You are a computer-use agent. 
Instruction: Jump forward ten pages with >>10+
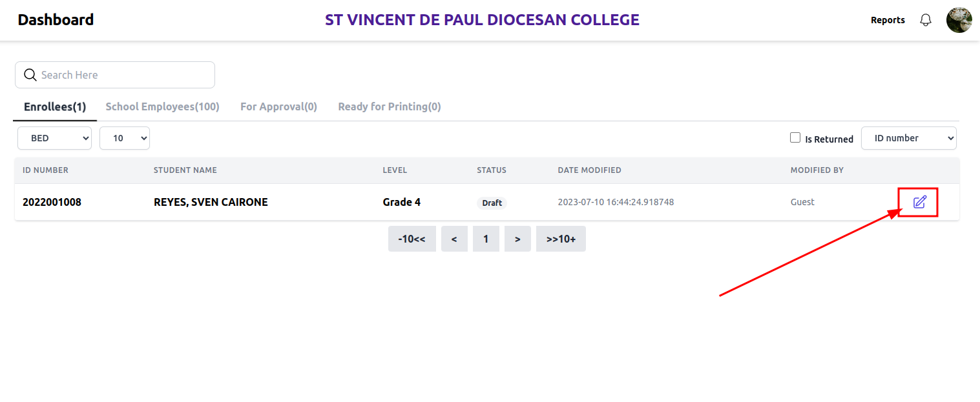click(561, 239)
